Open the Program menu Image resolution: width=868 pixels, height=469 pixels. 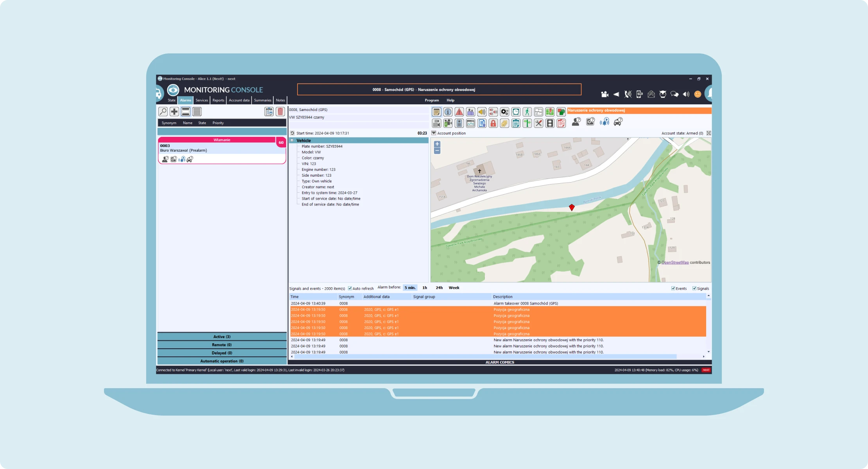point(432,100)
